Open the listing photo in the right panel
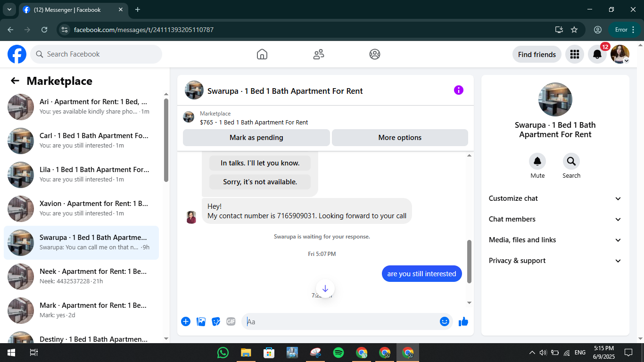The height and width of the screenshot is (362, 644). point(555,99)
